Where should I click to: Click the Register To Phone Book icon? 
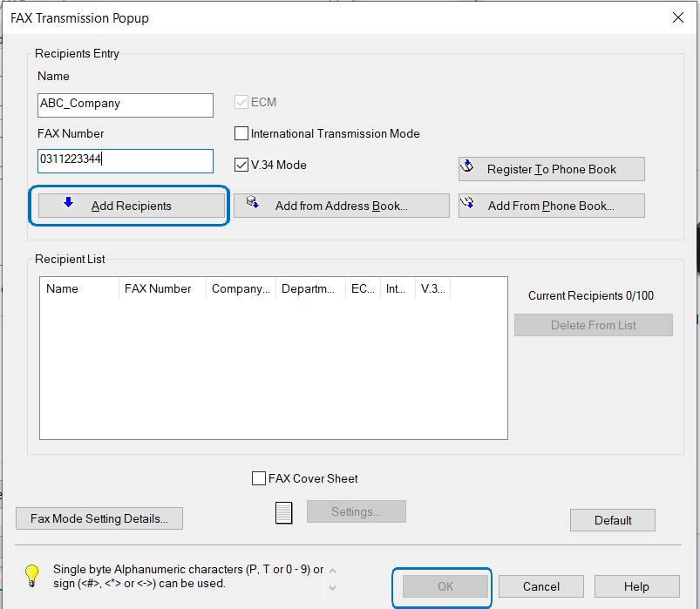pos(468,167)
